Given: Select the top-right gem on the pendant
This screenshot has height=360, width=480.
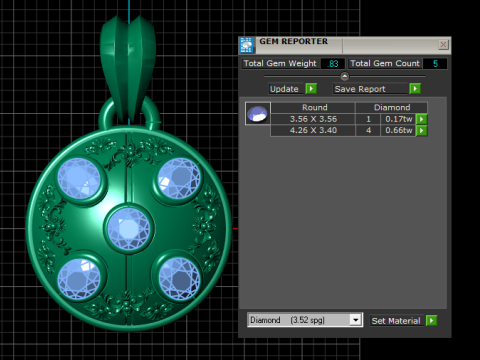Looking at the screenshot, I should click(179, 178).
